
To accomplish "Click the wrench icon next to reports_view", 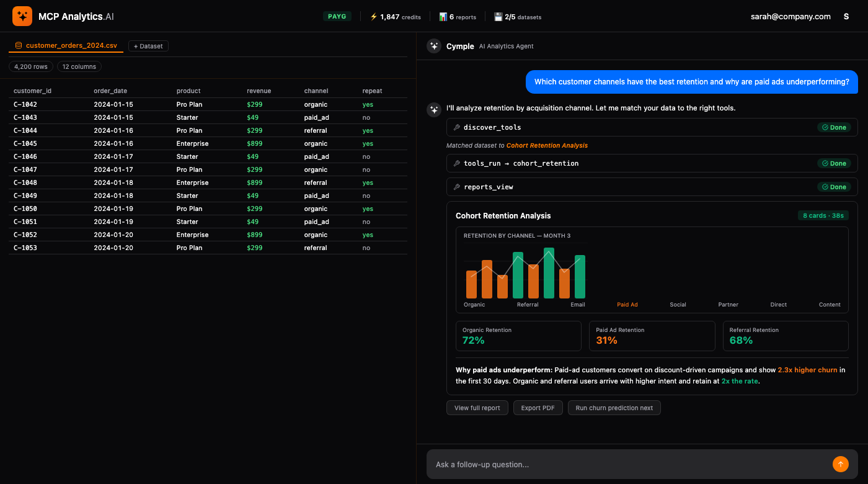I will (457, 187).
